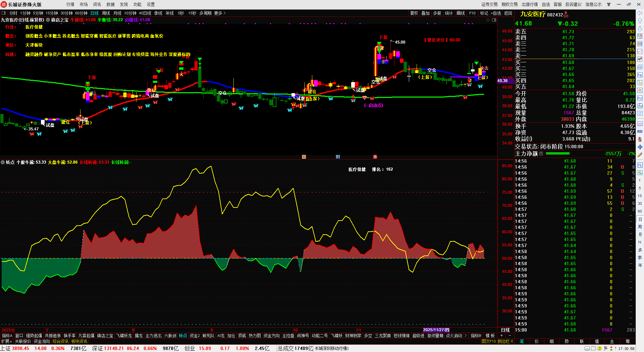Click the back arrow icon in right sidebar
Image resolution: width=644 pixels, height=352 pixels.
point(640,13)
